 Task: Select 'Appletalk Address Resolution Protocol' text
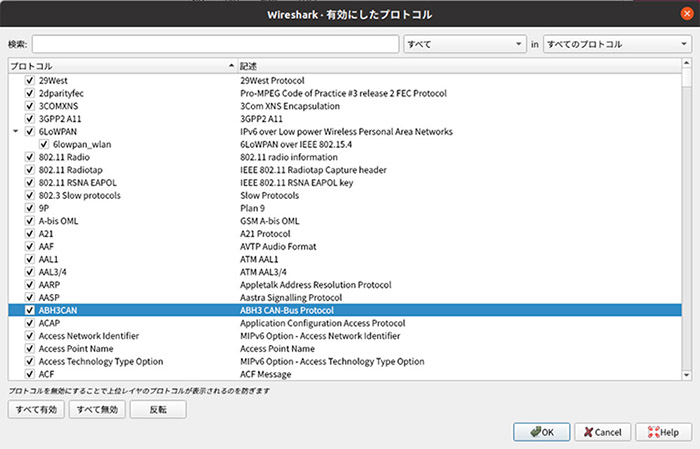316,285
